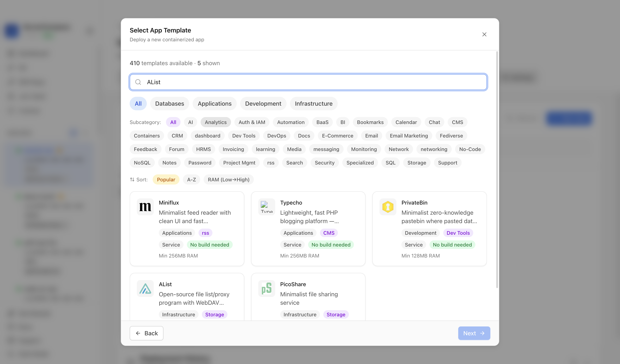Click the search magnifier icon

138,82
